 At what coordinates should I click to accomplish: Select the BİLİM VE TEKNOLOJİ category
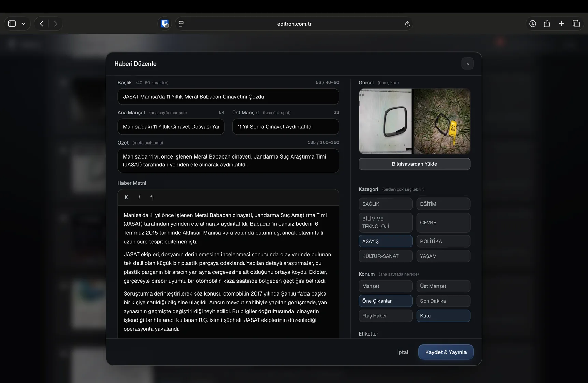(x=386, y=222)
